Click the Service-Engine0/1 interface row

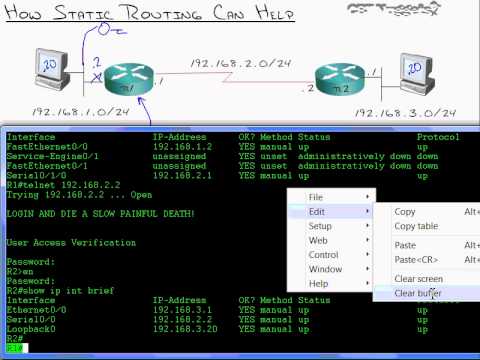pyautogui.click(x=223, y=156)
